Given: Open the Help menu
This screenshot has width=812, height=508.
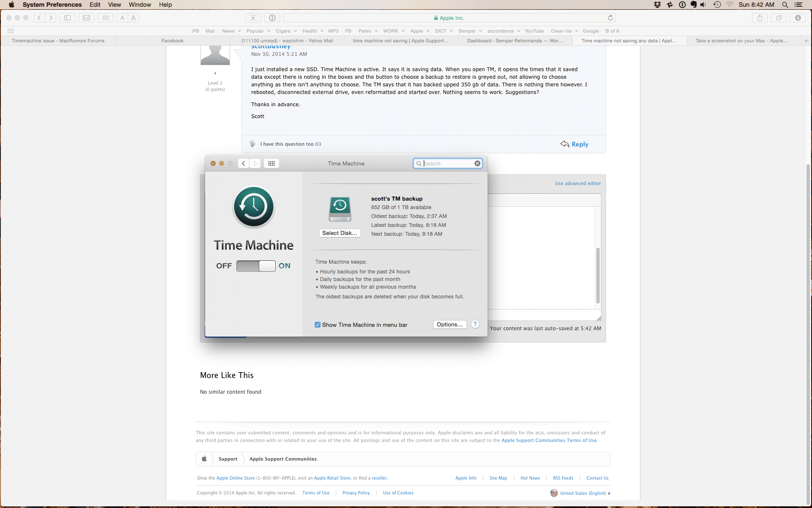Looking at the screenshot, I should (165, 5).
